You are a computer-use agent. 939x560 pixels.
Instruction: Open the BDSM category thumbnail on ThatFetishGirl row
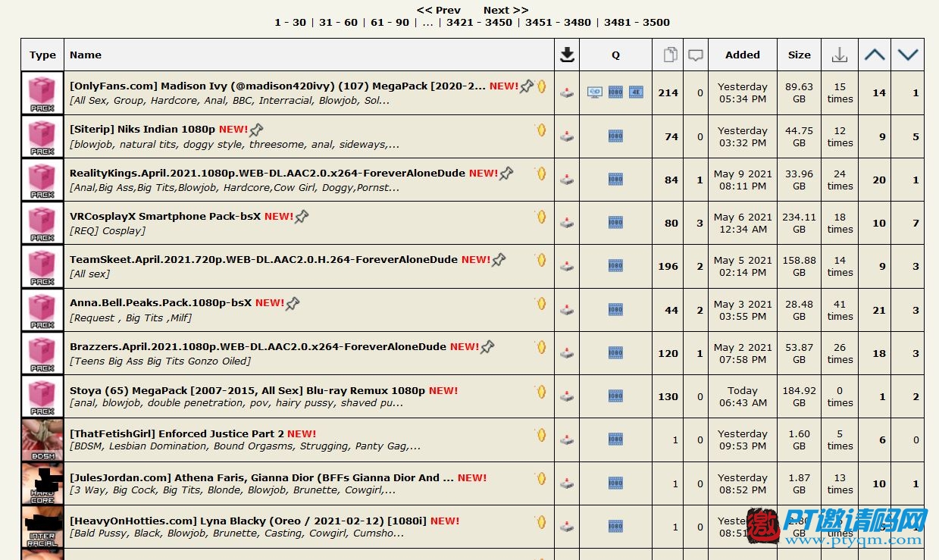point(42,440)
